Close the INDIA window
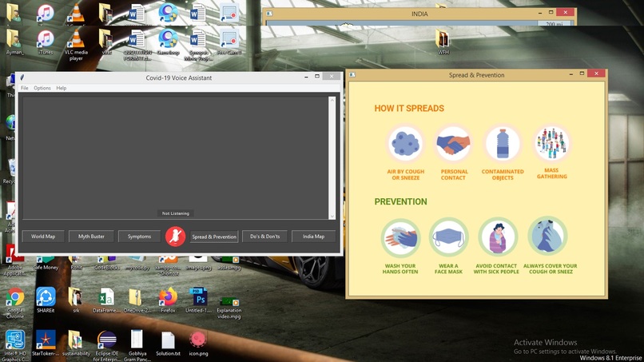The image size is (644, 362). tap(565, 12)
